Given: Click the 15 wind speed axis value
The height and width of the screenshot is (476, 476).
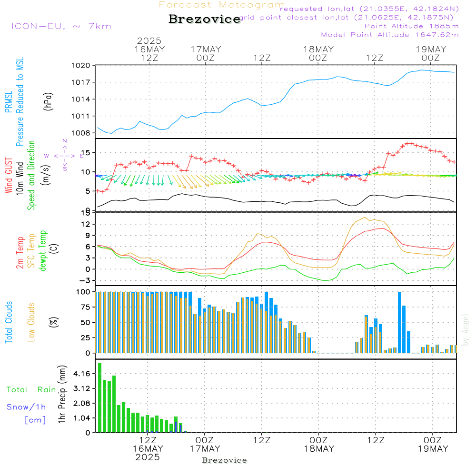Looking at the screenshot, I should 86,153.
